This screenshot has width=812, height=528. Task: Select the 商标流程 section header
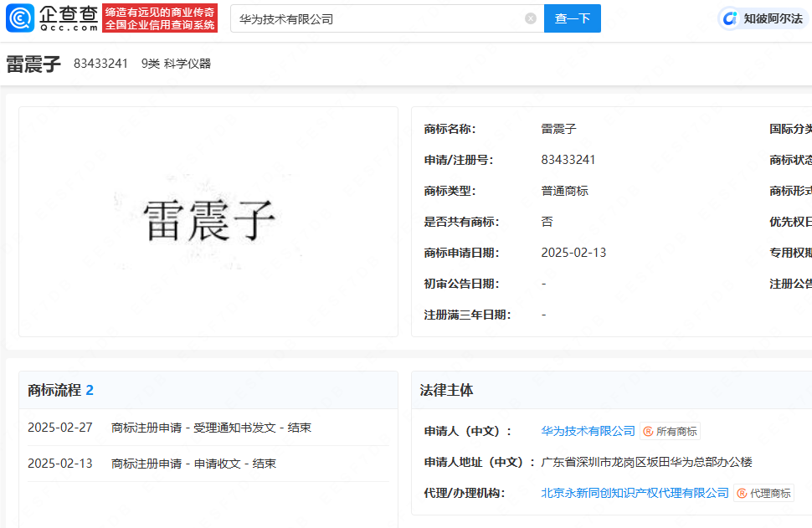click(x=54, y=390)
